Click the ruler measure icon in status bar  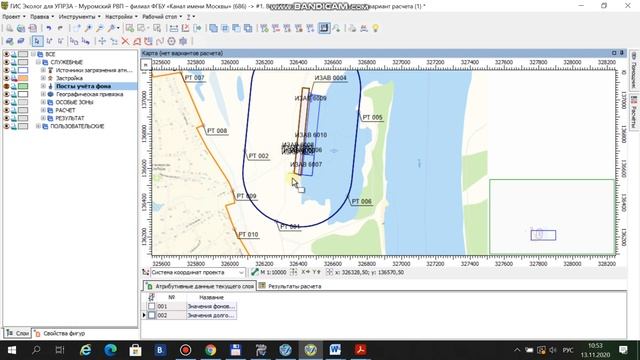tap(255, 272)
